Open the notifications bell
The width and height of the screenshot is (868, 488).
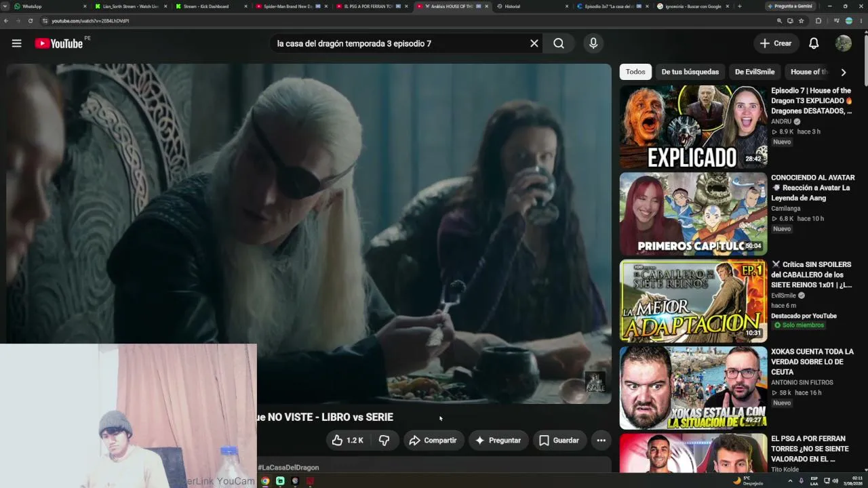pyautogui.click(x=814, y=43)
